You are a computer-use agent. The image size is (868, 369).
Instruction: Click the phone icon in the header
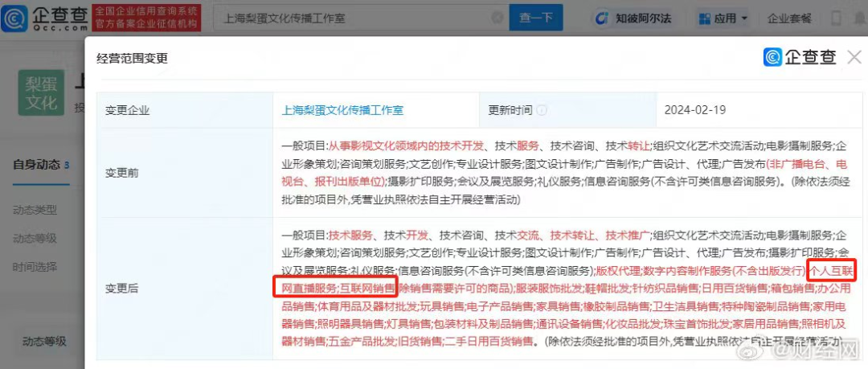(836, 18)
